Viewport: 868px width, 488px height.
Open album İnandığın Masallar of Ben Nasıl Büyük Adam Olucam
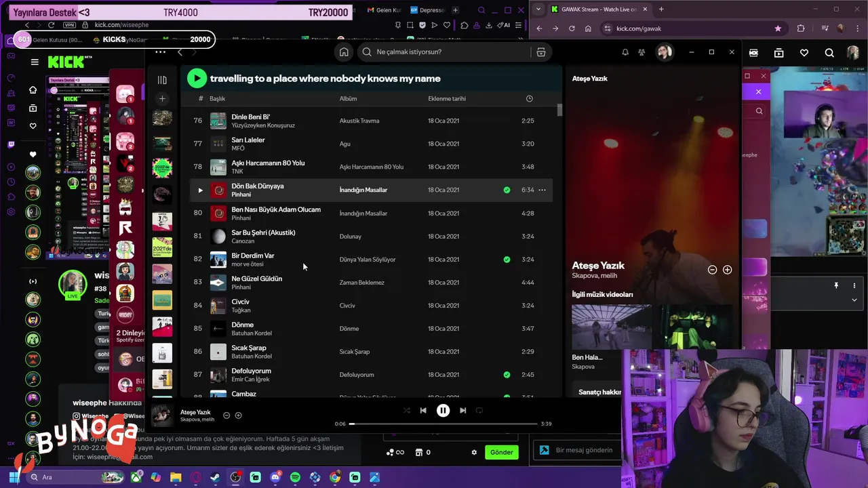coord(363,213)
